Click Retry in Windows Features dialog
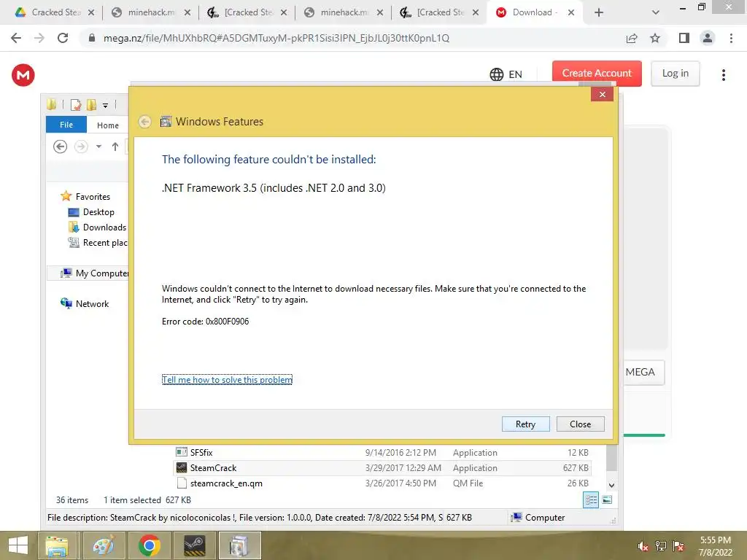 [x=525, y=424]
